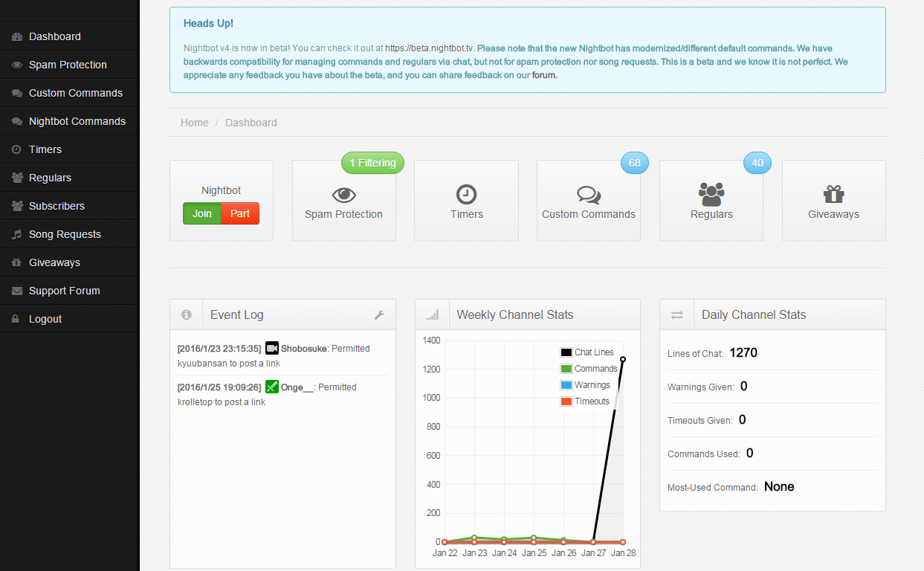Open Dashboard from the sidebar menu
The width and height of the screenshot is (924, 571).
pyautogui.click(x=69, y=36)
